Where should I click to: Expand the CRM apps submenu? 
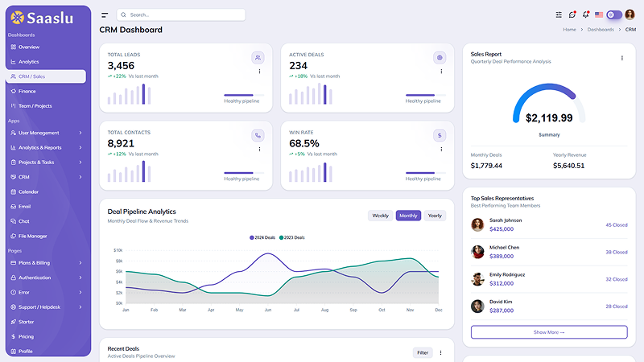[x=46, y=177]
